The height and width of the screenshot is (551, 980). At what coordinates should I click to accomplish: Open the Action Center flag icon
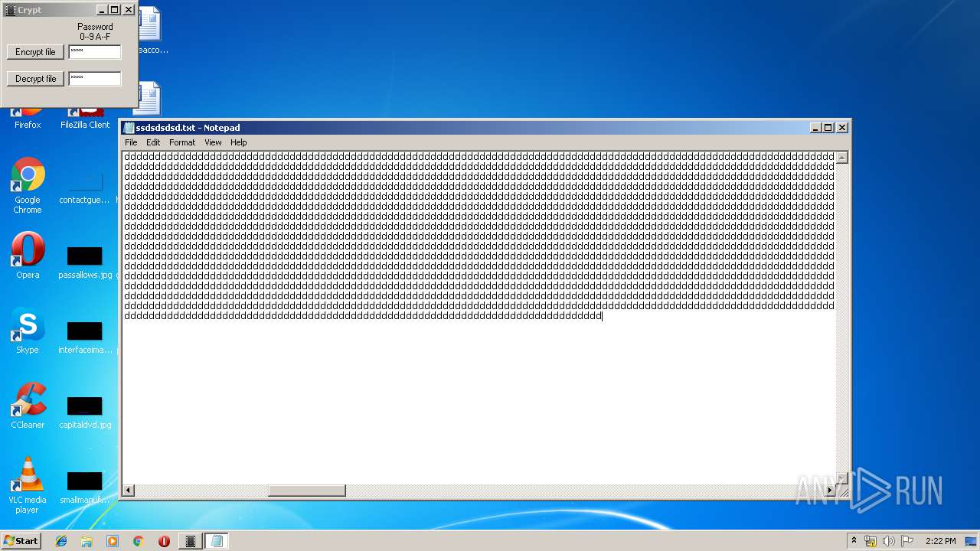(907, 541)
